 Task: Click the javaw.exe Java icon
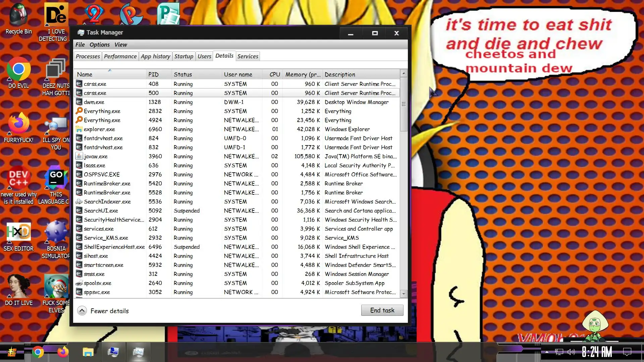tap(79, 156)
